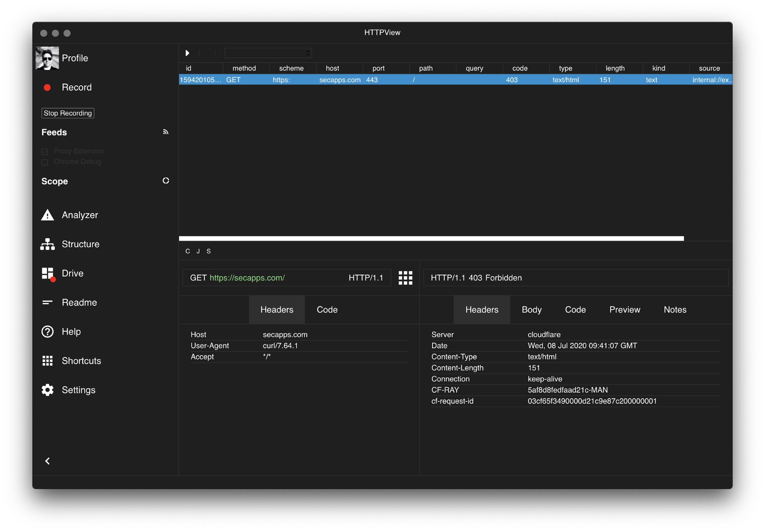The width and height of the screenshot is (765, 532).
Task: Click the white horizontal scrollbar below the table
Action: tap(431, 238)
